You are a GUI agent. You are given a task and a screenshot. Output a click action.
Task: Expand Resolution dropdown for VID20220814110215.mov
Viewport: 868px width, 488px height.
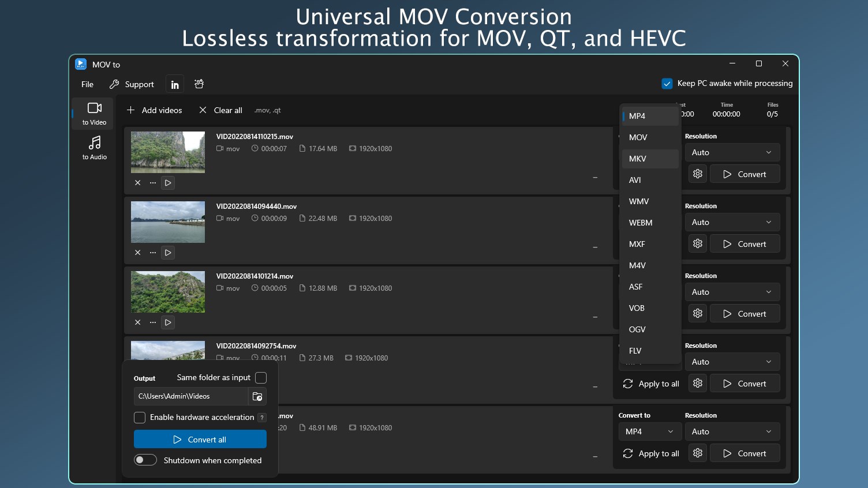(732, 152)
